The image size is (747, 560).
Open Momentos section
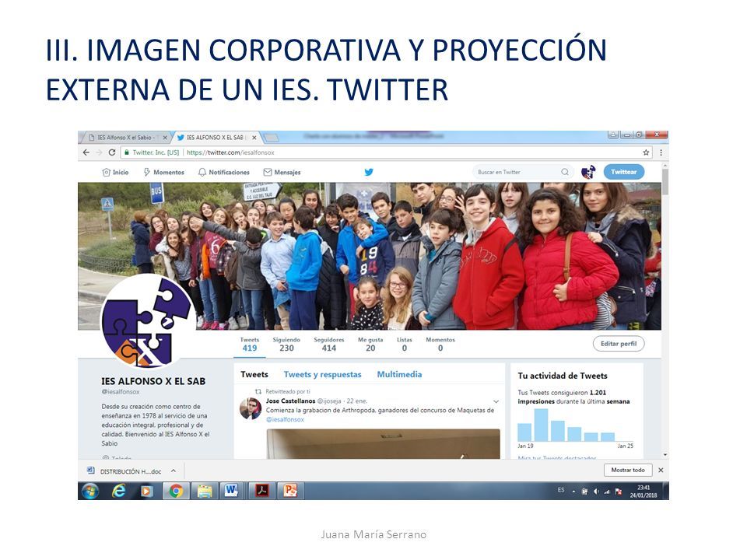click(x=164, y=173)
